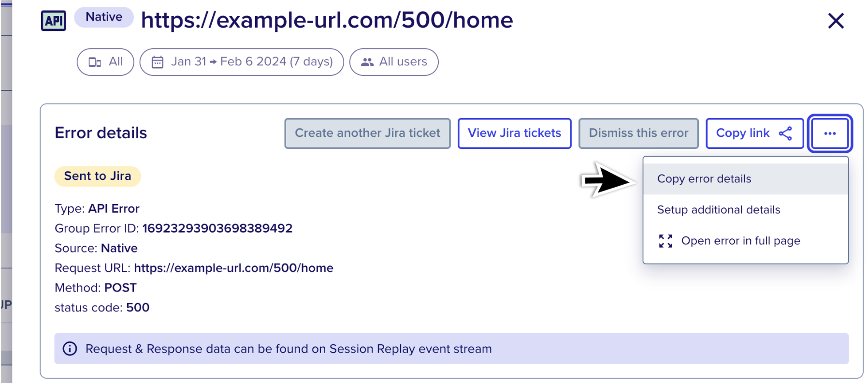
Task: Select Copy error details from the menu
Action: pyautogui.click(x=746, y=179)
